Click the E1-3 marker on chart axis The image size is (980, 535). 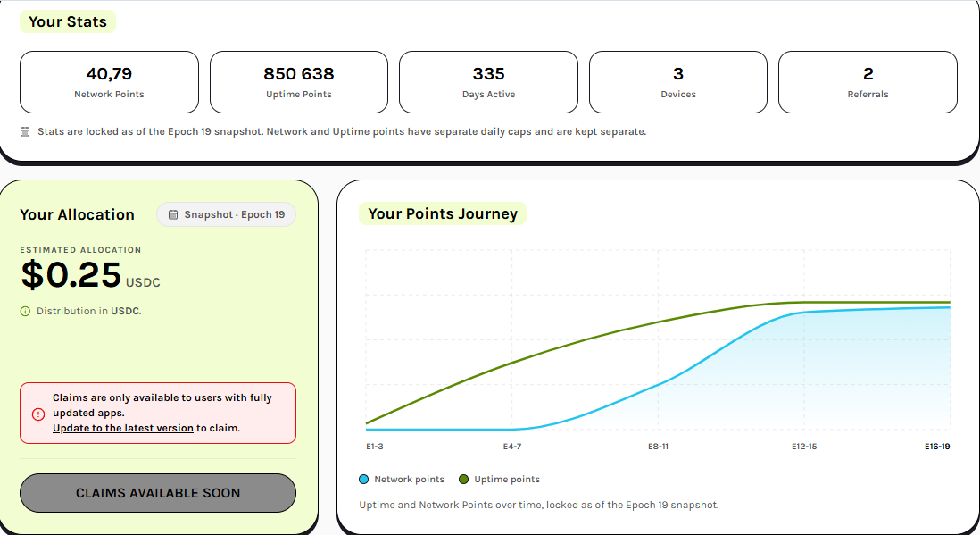pyautogui.click(x=374, y=447)
